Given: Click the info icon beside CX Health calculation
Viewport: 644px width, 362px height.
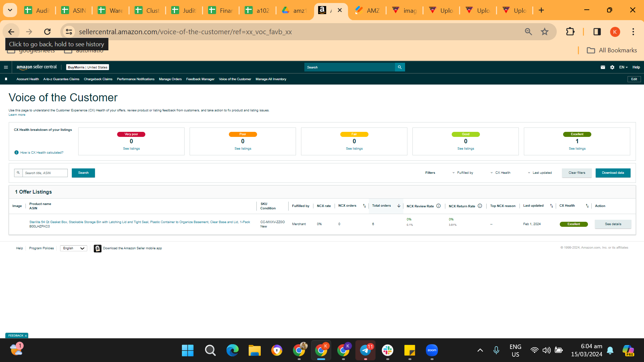Looking at the screenshot, I should (16, 153).
